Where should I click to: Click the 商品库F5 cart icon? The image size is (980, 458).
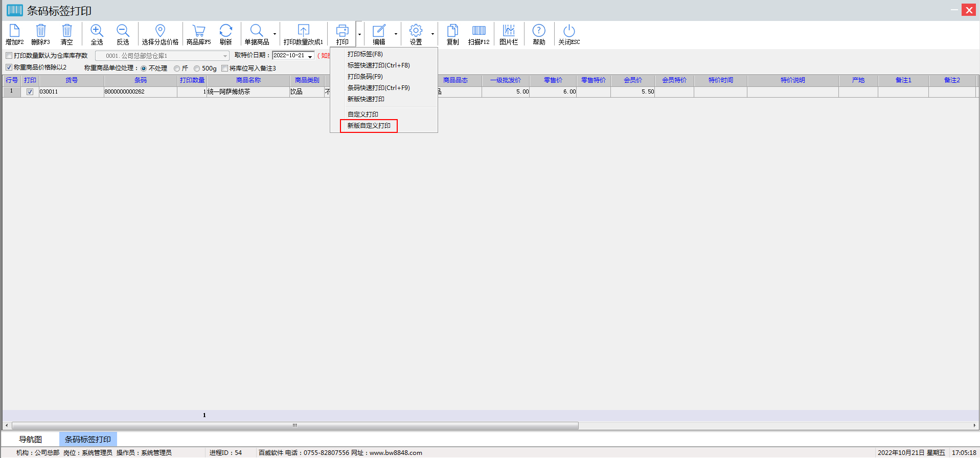click(x=198, y=31)
